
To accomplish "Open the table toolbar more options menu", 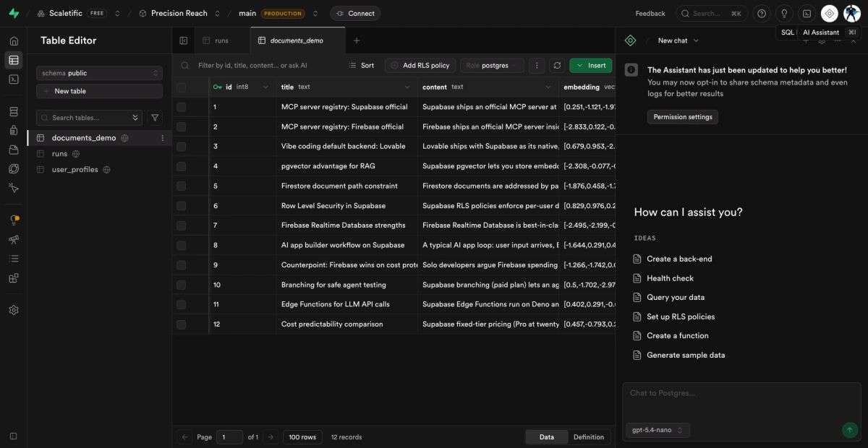I will tap(537, 65).
